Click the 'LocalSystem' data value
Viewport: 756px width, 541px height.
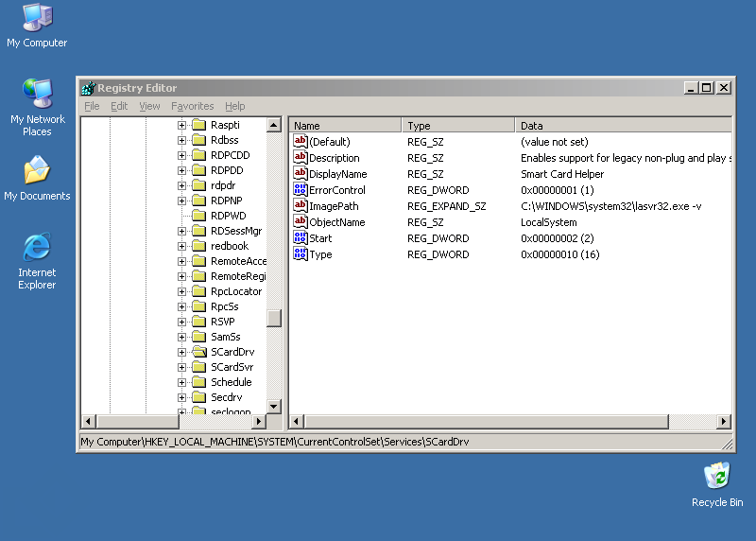point(549,222)
